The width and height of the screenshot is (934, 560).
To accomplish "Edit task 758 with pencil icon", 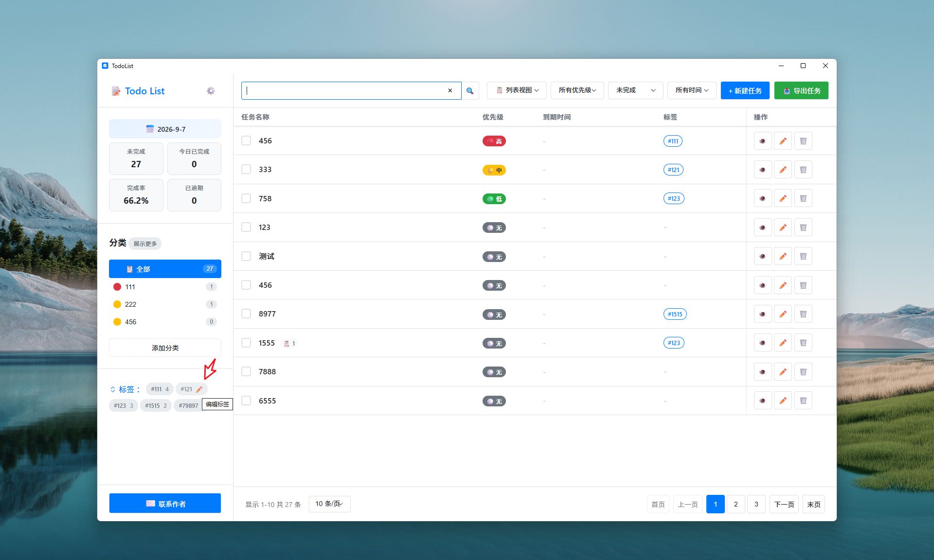I will point(783,198).
